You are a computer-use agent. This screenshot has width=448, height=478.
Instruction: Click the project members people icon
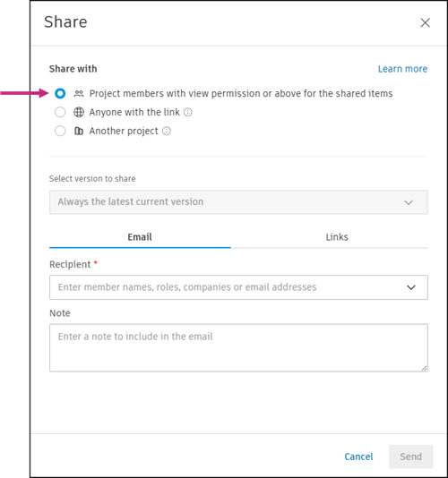79,94
